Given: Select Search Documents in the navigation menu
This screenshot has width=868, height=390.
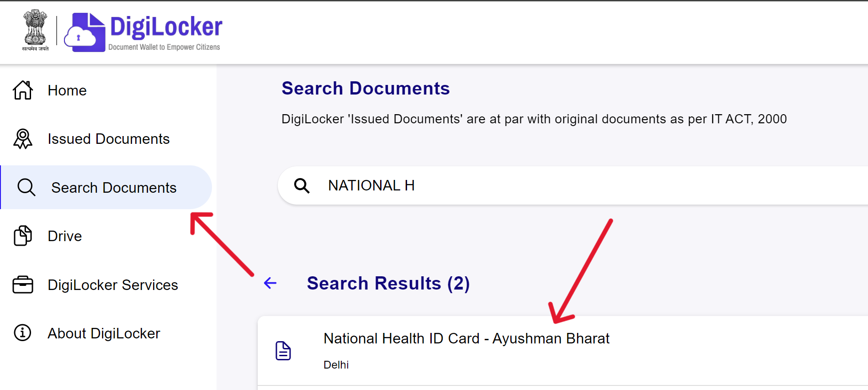Looking at the screenshot, I should click(114, 187).
